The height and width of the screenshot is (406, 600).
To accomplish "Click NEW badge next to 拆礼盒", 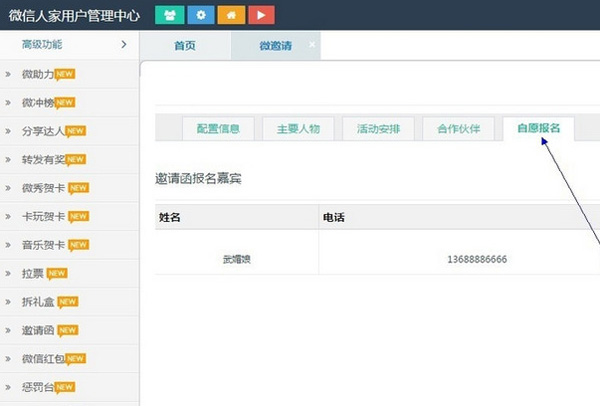I will pos(68,302).
